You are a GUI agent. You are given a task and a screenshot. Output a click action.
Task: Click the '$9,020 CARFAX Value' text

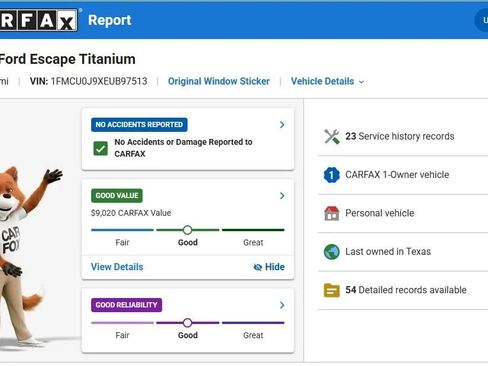click(131, 213)
